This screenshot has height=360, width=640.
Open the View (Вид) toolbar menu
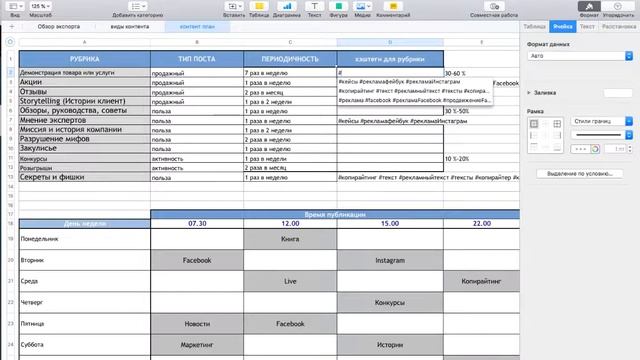pyautogui.click(x=16, y=7)
